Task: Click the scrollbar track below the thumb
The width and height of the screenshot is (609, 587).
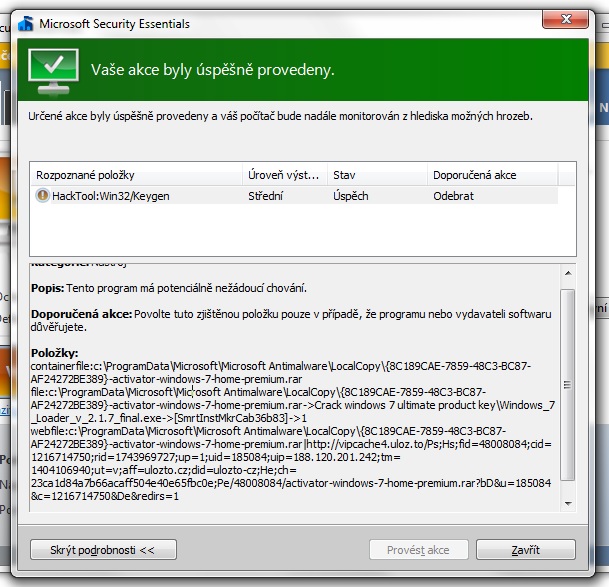Action: tap(567, 490)
